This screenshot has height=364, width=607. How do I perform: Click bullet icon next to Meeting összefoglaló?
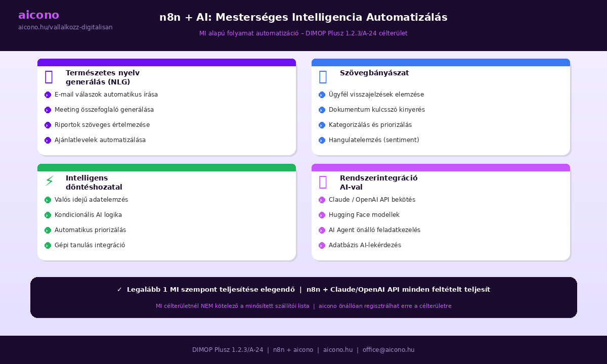point(48,110)
